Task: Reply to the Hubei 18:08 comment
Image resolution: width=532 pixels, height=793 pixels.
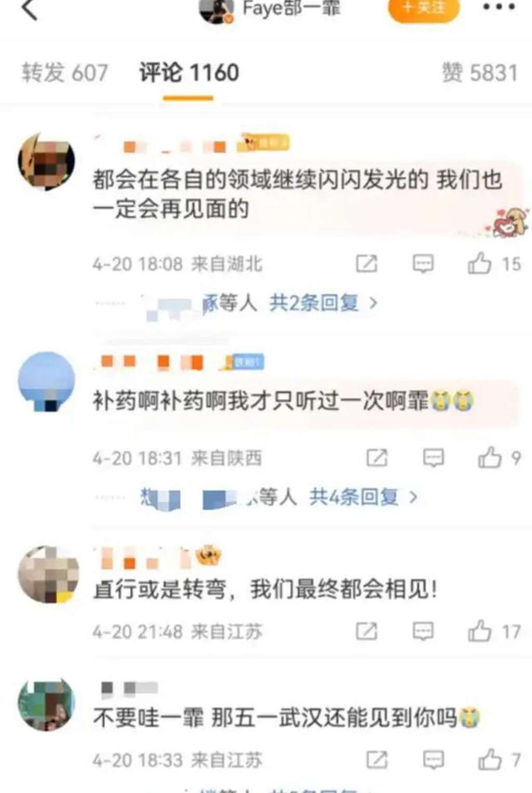Action: coord(423,264)
